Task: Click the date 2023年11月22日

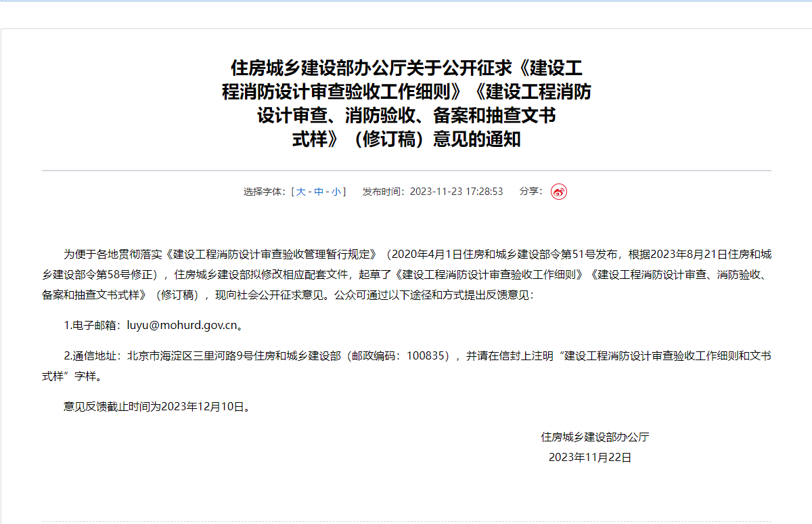Action: pos(589,458)
